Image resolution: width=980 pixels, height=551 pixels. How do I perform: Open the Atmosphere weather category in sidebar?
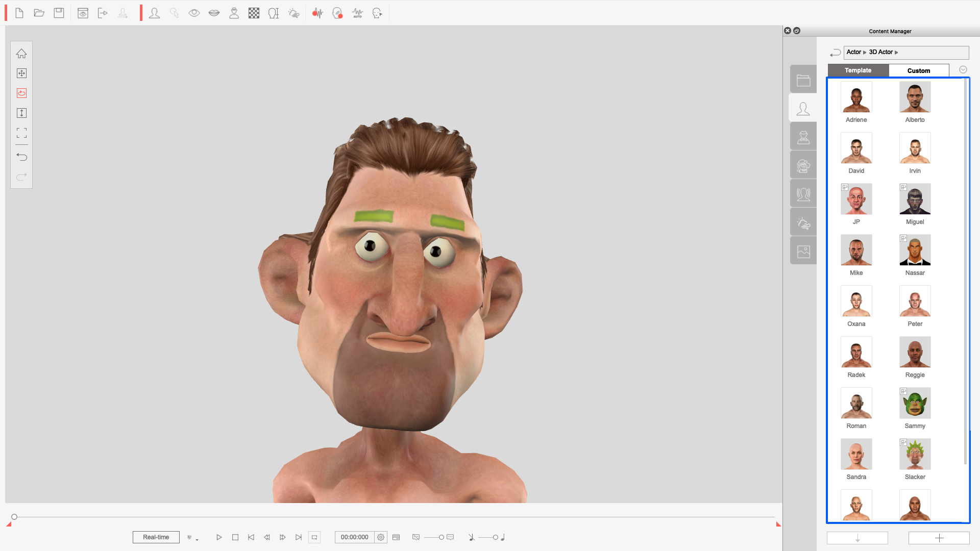click(803, 222)
